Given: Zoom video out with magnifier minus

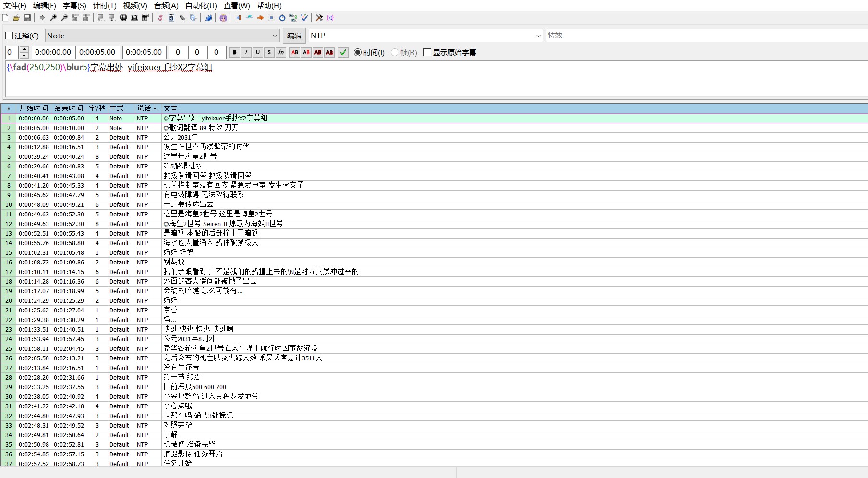Looking at the screenshot, I should 64,18.
